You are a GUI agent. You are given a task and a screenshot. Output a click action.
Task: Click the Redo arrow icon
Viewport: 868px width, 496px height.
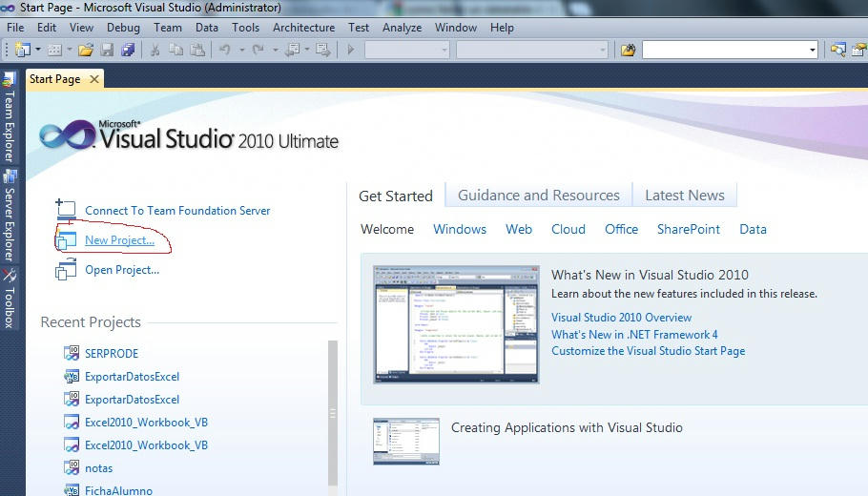[258, 51]
